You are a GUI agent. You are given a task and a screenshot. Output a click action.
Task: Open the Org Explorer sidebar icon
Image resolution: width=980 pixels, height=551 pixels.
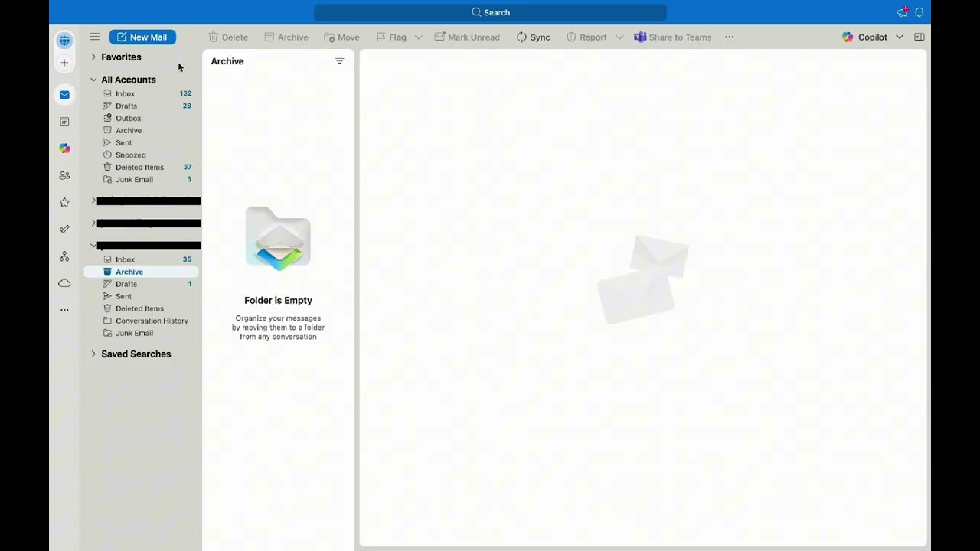(x=64, y=256)
